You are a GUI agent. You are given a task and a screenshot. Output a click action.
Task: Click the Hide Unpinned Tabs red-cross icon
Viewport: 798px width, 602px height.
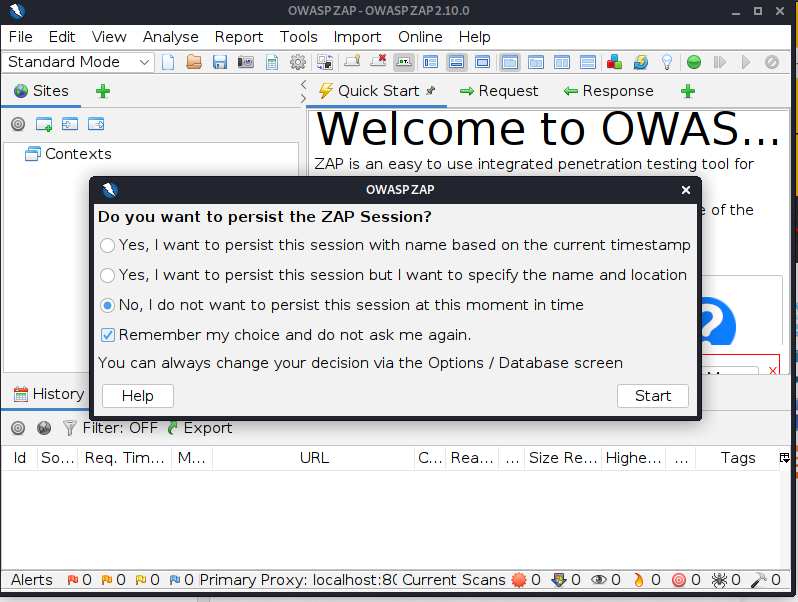pos(378,62)
